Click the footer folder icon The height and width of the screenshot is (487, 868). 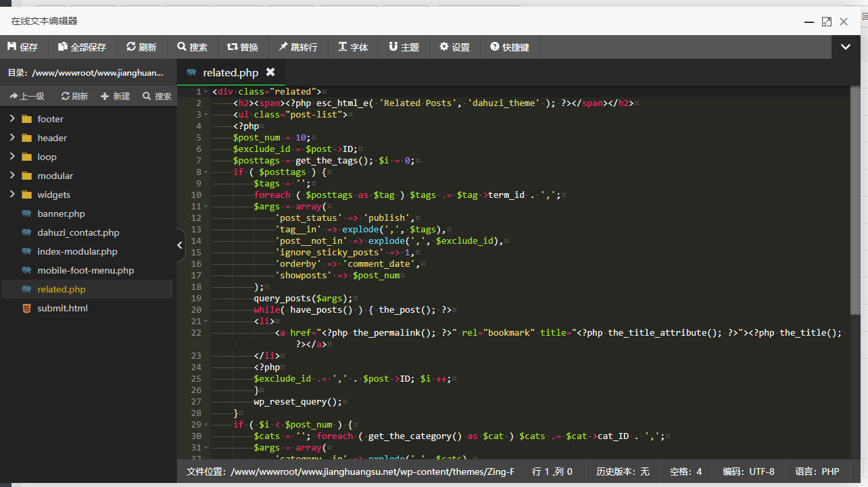pyautogui.click(x=26, y=119)
